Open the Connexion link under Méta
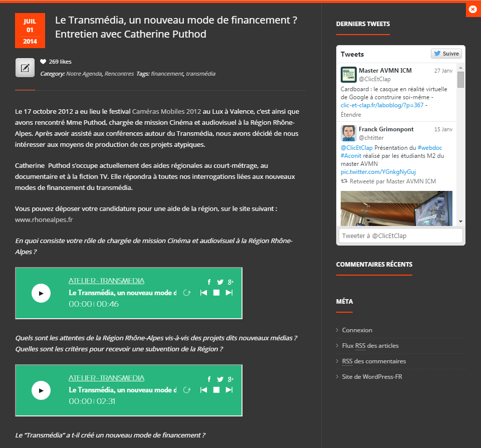 pos(357,330)
